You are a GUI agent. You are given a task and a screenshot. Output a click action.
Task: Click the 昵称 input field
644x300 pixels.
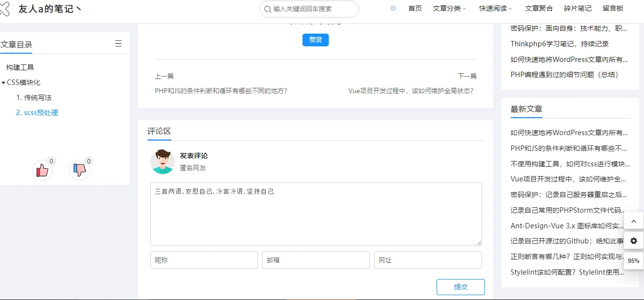[204, 260]
